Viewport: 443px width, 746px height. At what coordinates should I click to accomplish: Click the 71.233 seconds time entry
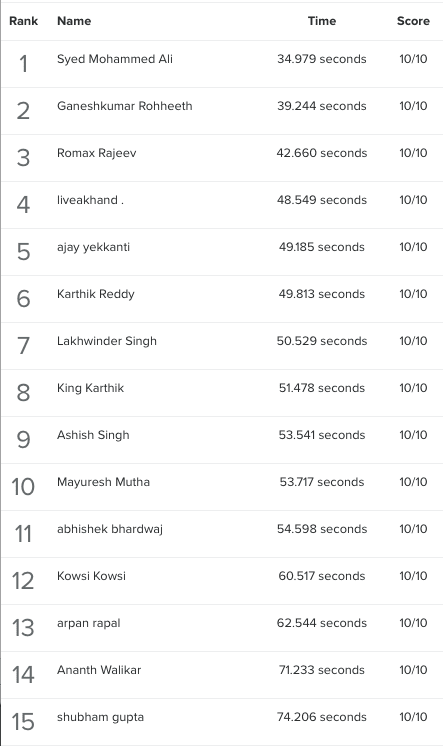[x=322, y=670]
